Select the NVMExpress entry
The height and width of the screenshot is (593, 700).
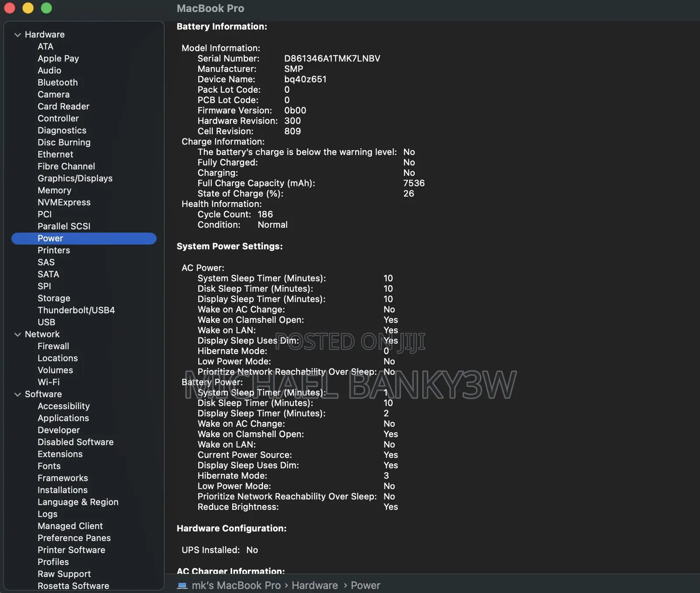click(x=64, y=202)
